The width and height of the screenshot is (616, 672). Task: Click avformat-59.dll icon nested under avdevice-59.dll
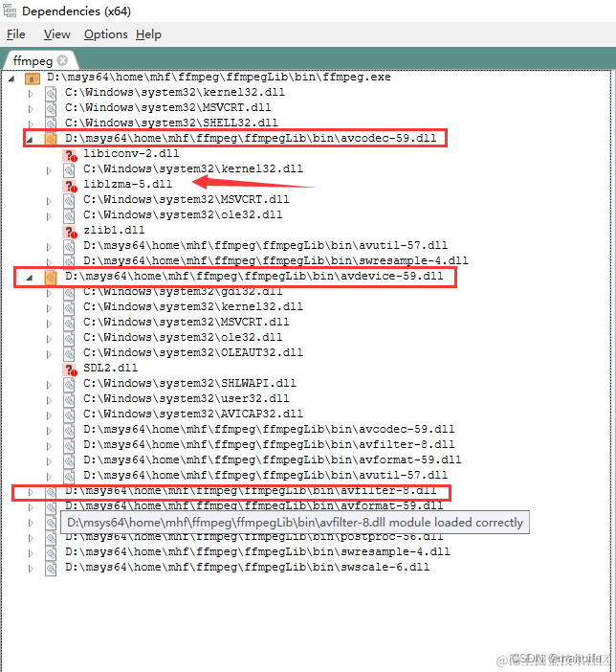click(69, 461)
